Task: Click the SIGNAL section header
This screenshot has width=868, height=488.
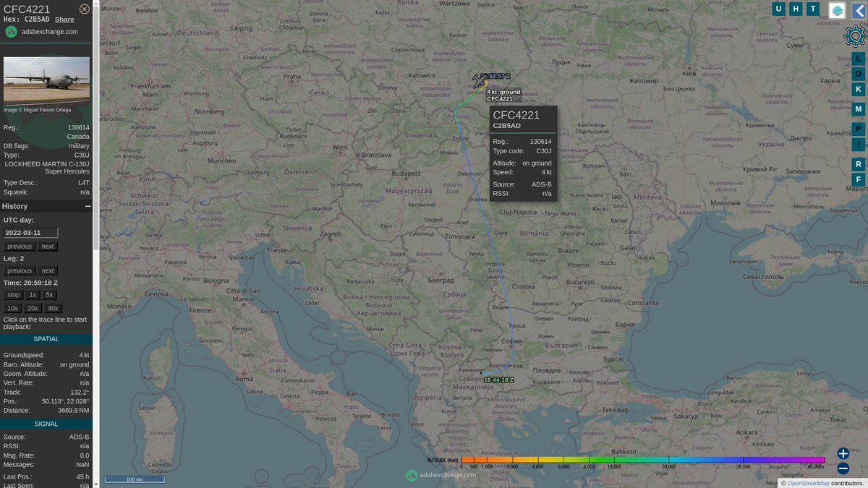Action: (x=46, y=424)
